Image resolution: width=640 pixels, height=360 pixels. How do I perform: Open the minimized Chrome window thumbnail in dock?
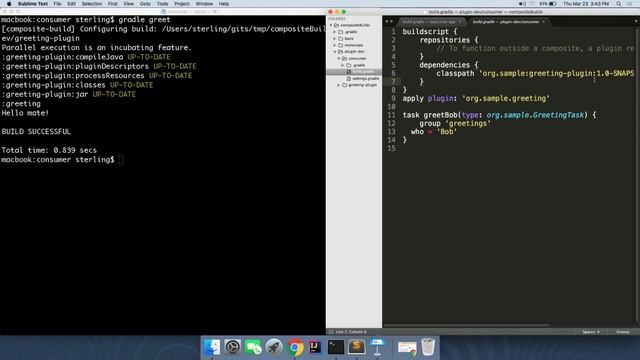[x=407, y=348]
